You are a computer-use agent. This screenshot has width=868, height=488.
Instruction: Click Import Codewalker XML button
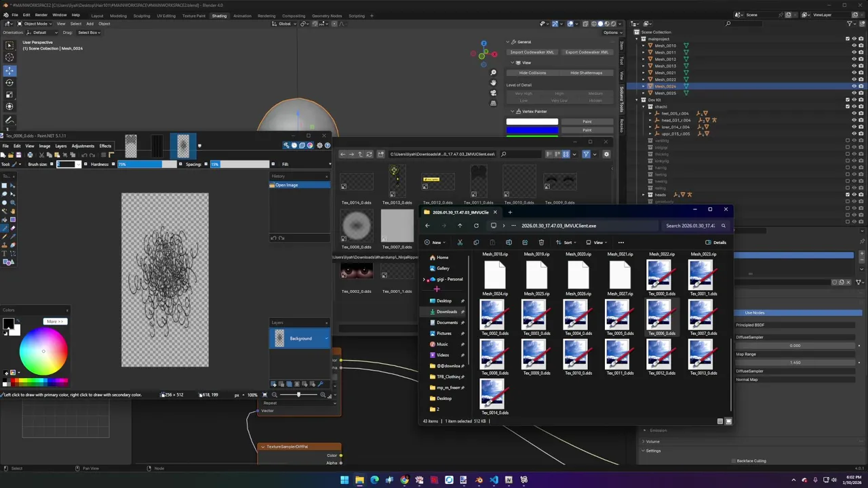coord(532,52)
